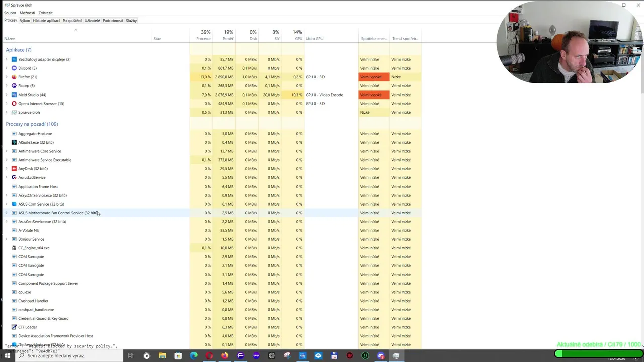Expand the Meld Studio (44) process group
This screenshot has width=644, height=362.
click(7, 95)
